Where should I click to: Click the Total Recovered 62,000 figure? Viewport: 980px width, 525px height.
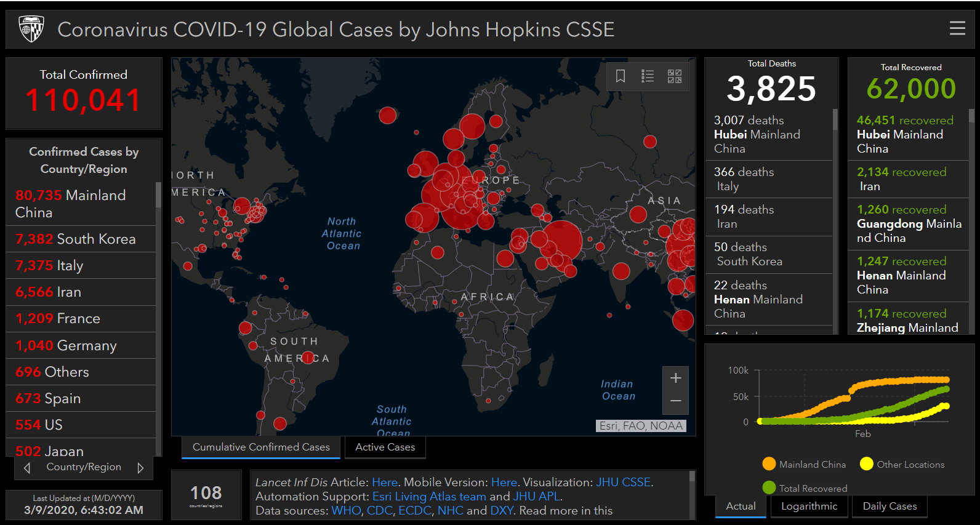pos(911,89)
